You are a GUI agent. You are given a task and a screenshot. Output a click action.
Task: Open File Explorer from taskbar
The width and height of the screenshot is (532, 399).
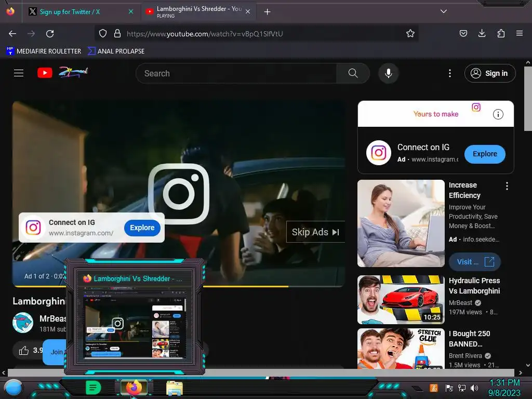click(175, 388)
